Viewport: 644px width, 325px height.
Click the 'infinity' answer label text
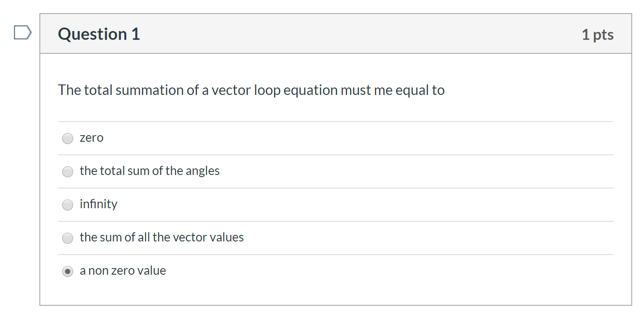coord(98,204)
